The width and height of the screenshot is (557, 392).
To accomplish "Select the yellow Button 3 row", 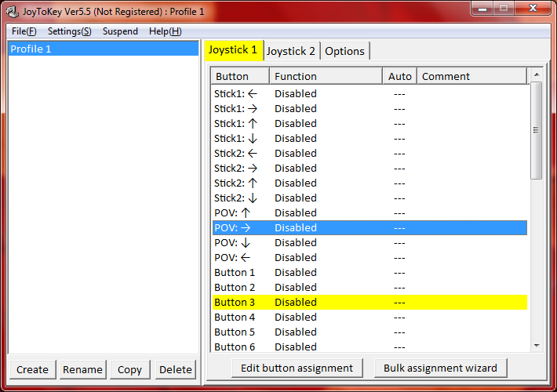I will [x=370, y=303].
